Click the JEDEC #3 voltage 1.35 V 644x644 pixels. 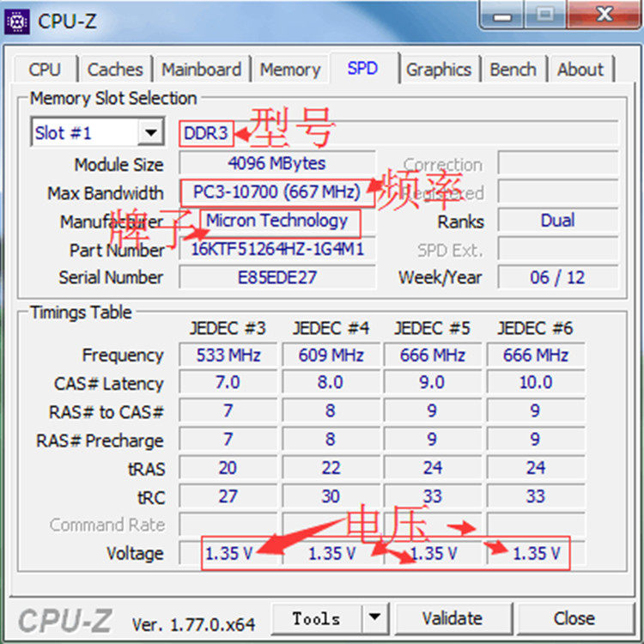pos(228,553)
